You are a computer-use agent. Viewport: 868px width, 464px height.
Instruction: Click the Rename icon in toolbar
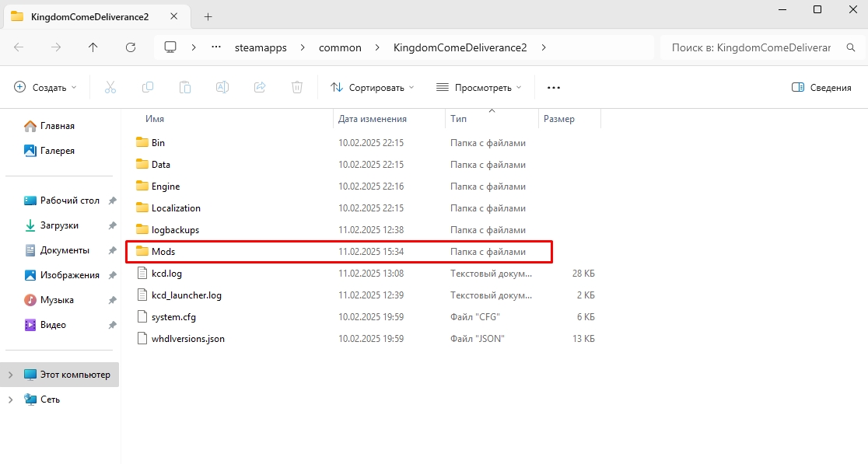pyautogui.click(x=222, y=87)
